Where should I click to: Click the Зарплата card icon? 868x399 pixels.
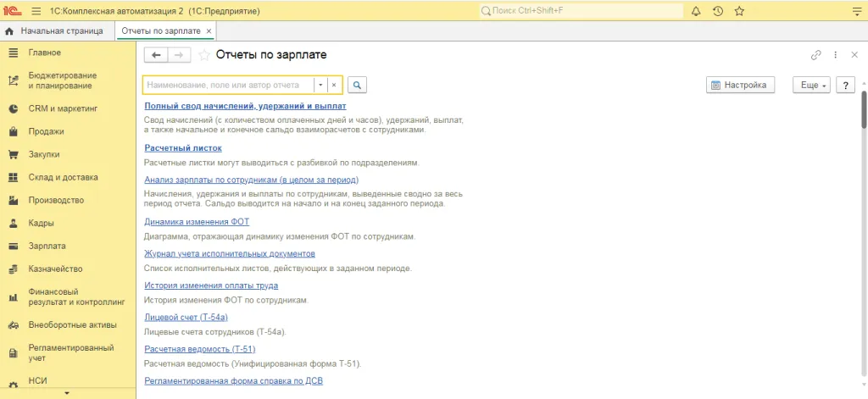(14, 247)
